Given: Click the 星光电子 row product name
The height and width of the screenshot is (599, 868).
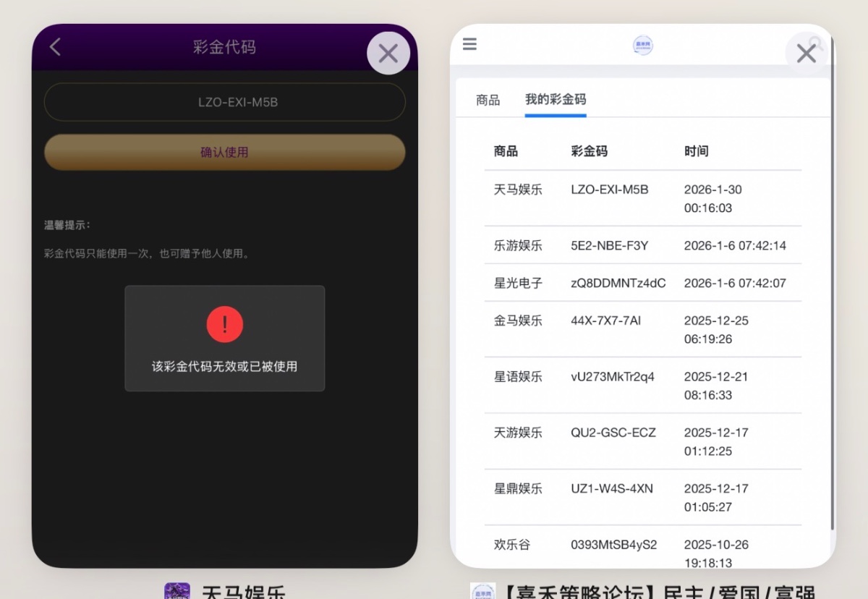Looking at the screenshot, I should tap(518, 284).
